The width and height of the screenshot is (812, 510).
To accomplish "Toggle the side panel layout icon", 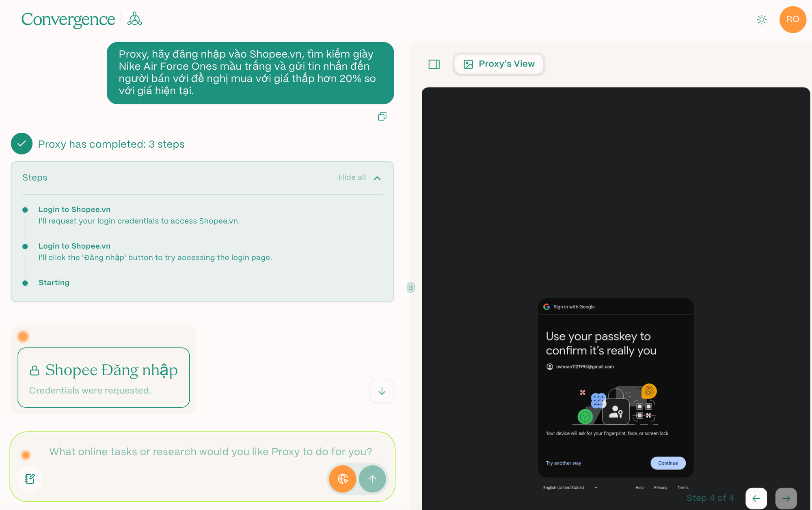I will [434, 64].
